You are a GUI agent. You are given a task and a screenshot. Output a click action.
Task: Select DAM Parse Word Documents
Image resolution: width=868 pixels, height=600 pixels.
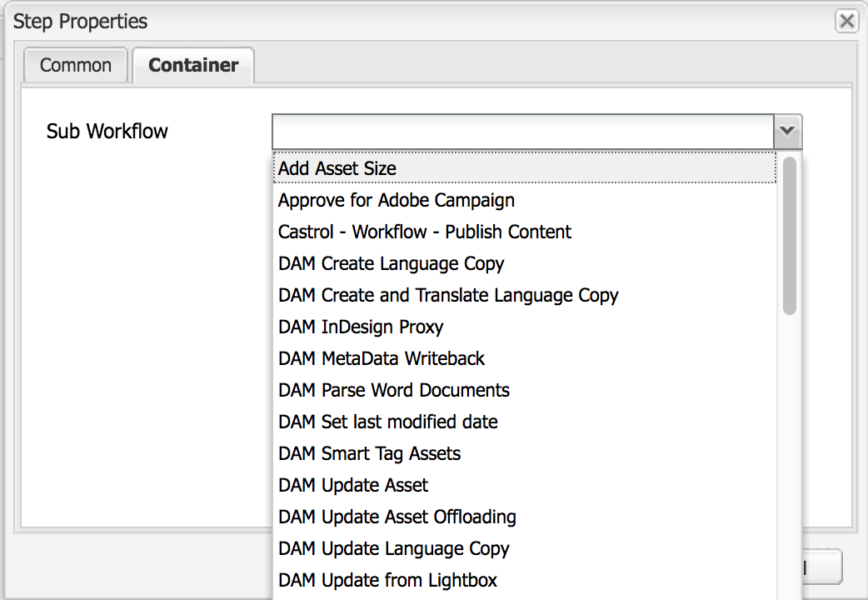pyautogui.click(x=524, y=389)
